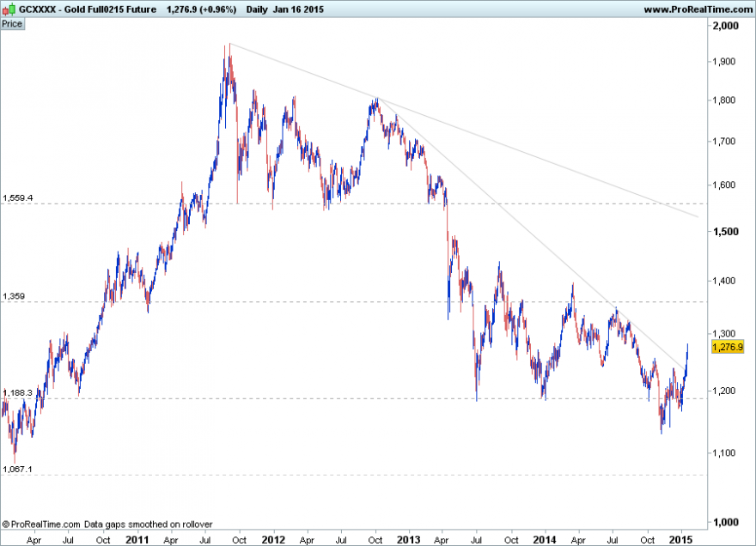
Task: Click the GCXXXX - Gold Full0215 Future title
Action: tap(88, 9)
